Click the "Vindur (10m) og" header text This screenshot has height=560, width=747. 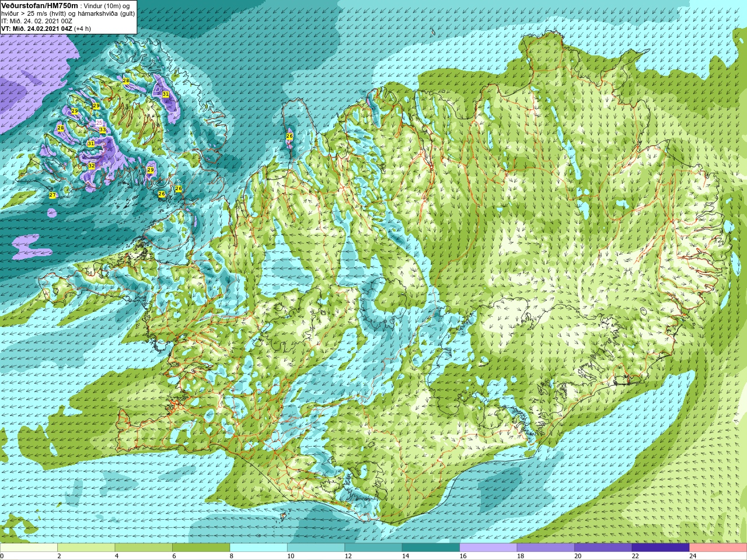coord(107,5)
